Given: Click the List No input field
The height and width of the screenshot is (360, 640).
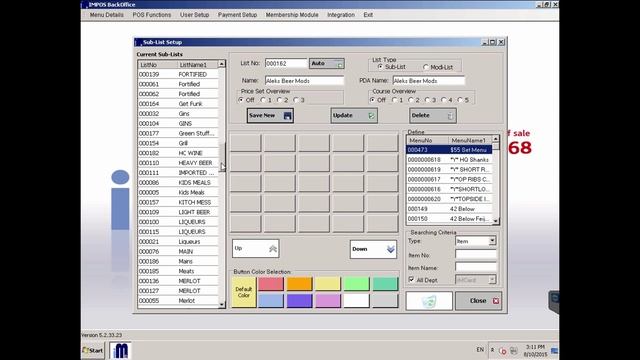Looking at the screenshot, I should coord(286,63).
